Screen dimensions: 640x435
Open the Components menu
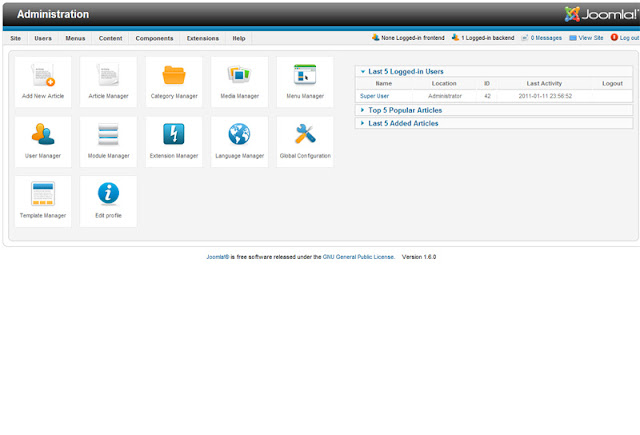coord(154,38)
